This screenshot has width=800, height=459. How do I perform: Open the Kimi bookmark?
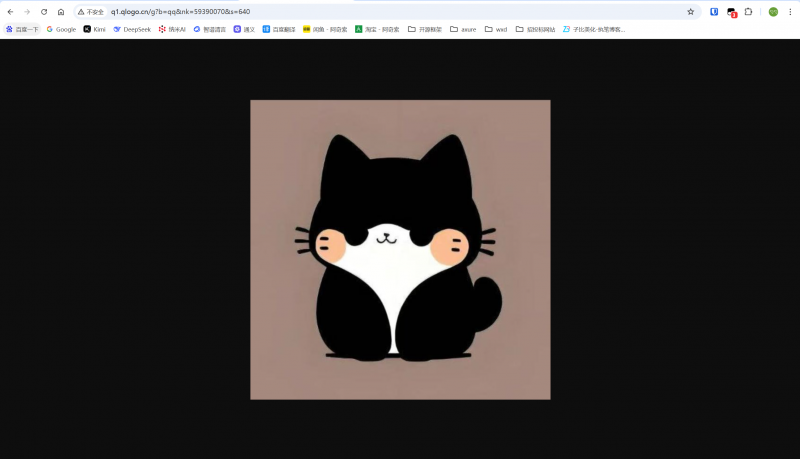point(95,29)
